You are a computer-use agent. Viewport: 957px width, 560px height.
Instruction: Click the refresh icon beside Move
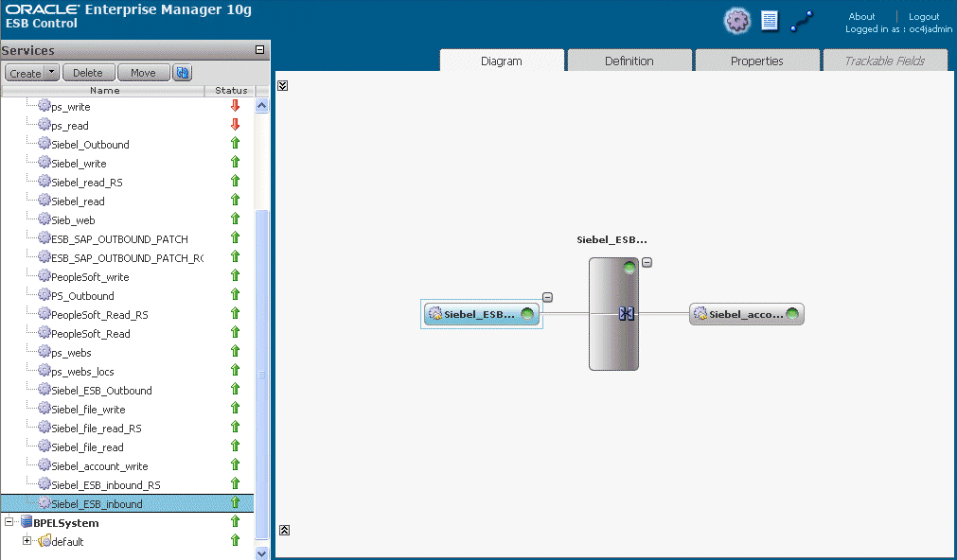[x=182, y=73]
